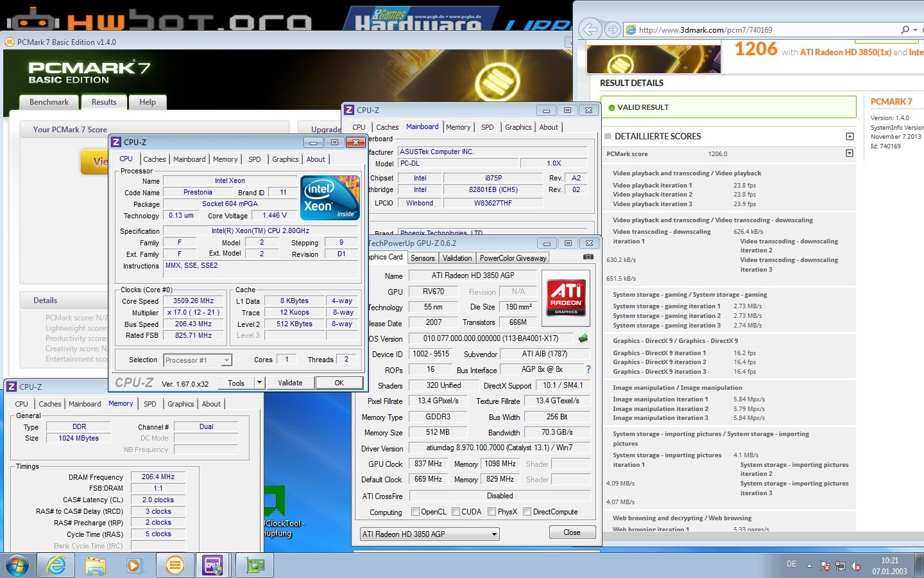The image size is (924, 578).
Task: Click the CPU-Z title bar icon on CPU window
Action: [x=116, y=142]
